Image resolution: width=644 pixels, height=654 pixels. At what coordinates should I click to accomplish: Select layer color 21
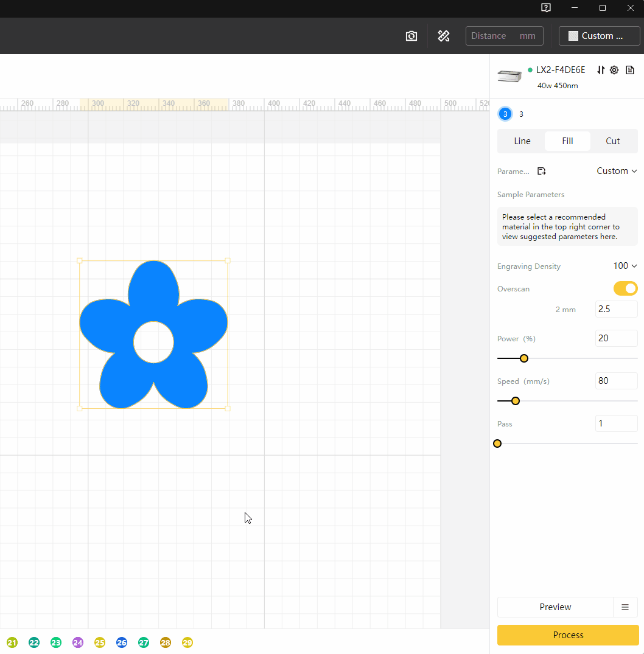click(x=12, y=642)
